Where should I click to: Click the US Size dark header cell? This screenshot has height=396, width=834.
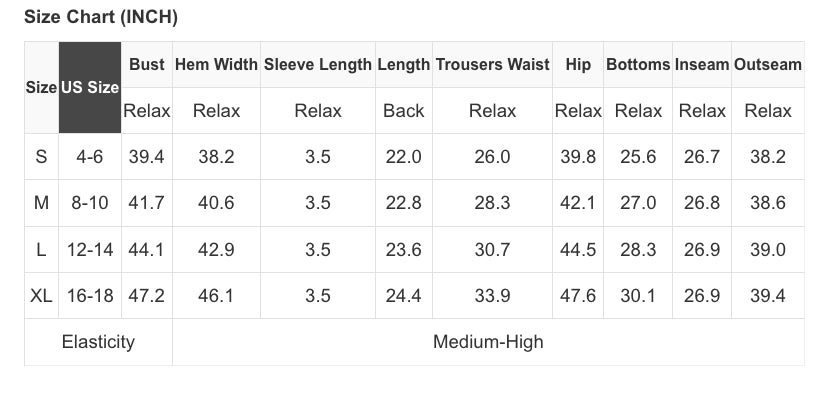click(90, 87)
